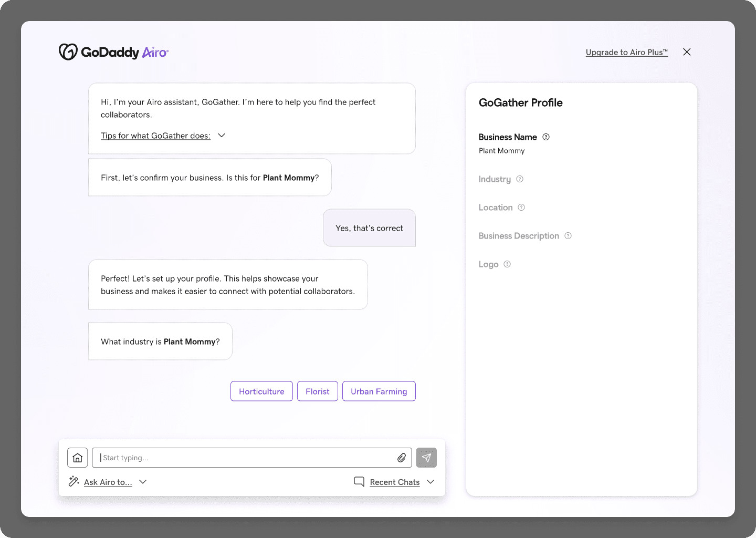756x538 pixels.
Task: Click the Location label in profile
Action: click(496, 208)
